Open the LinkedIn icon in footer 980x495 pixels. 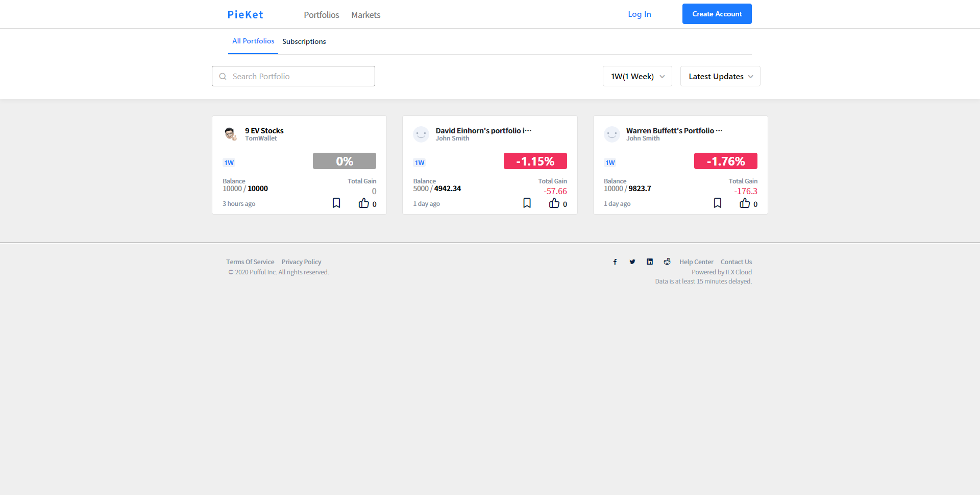pos(650,262)
